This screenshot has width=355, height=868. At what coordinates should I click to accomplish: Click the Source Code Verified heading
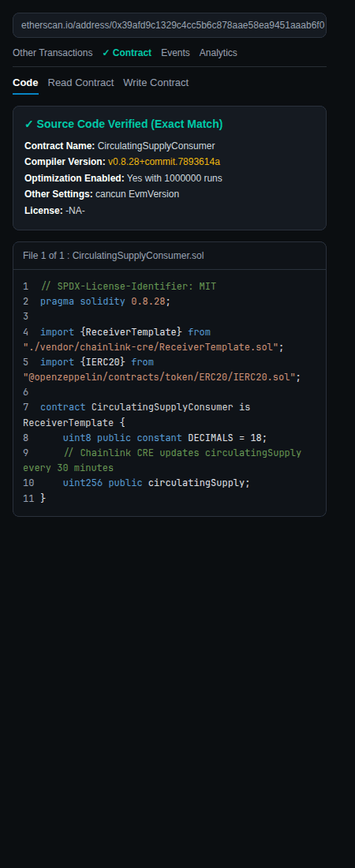(x=124, y=124)
